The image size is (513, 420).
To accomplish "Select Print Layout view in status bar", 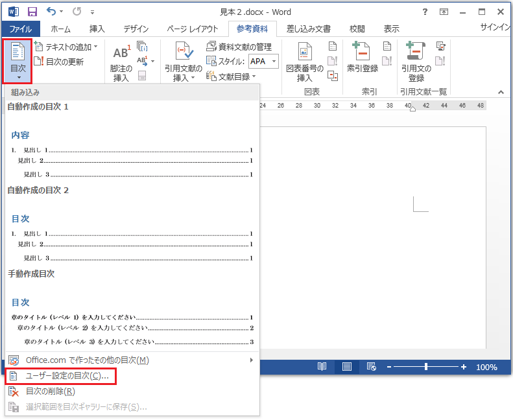I will [347, 367].
